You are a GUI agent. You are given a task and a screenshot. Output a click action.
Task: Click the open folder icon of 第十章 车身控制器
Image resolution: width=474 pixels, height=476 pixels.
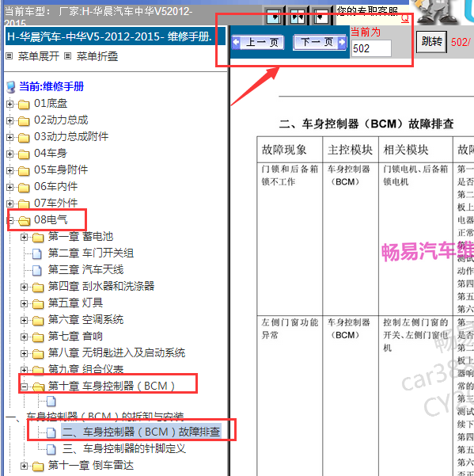pos(39,387)
